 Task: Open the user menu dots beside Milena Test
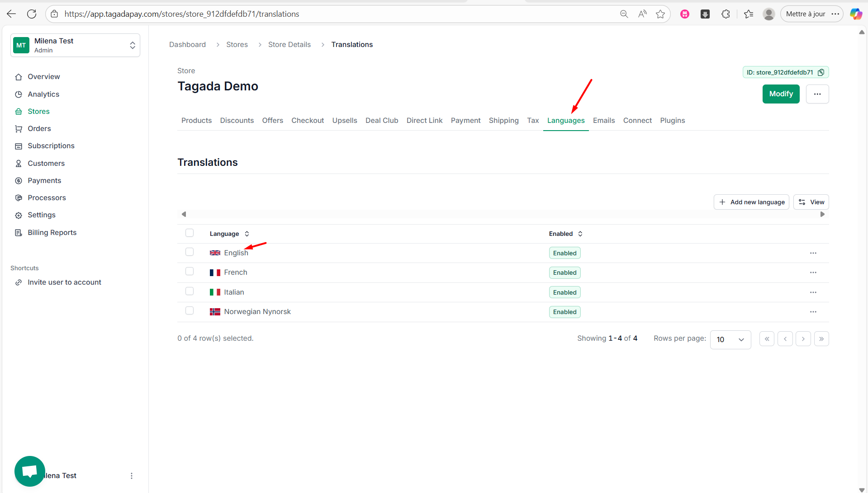point(132,476)
